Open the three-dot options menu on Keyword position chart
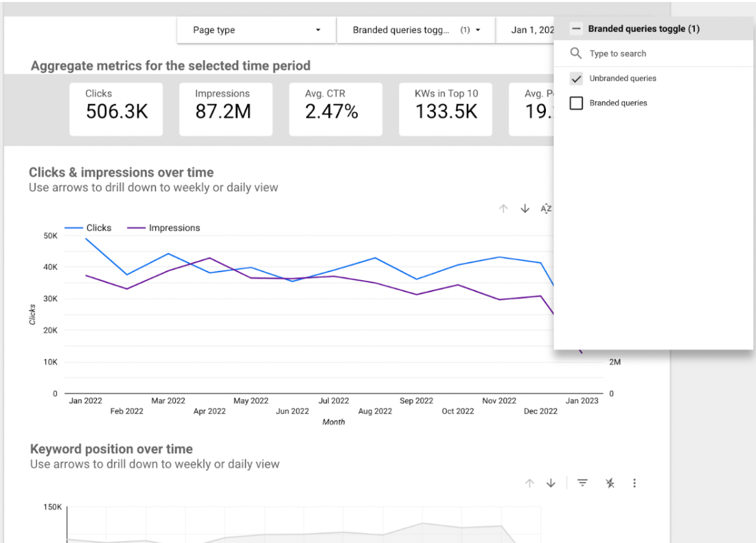 click(x=634, y=482)
